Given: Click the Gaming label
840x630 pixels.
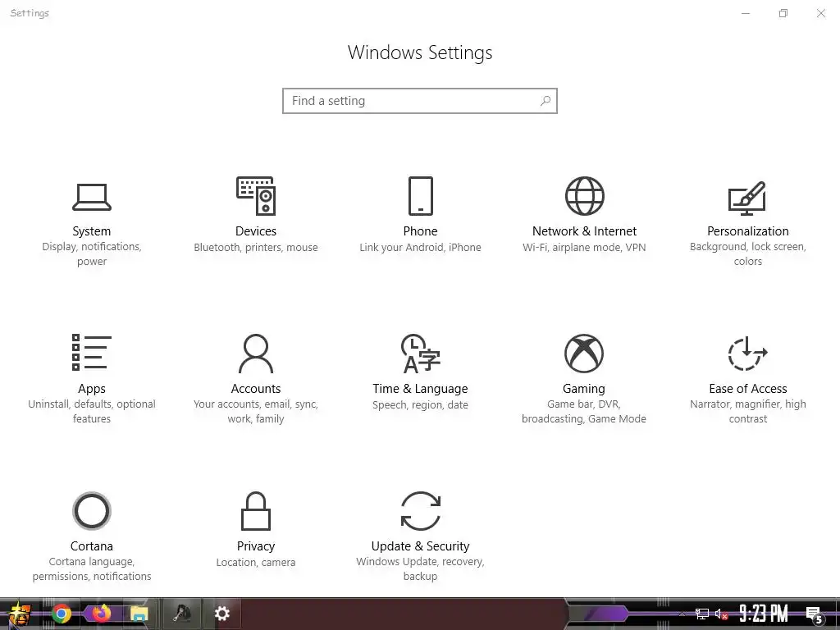Looking at the screenshot, I should click(x=584, y=388).
